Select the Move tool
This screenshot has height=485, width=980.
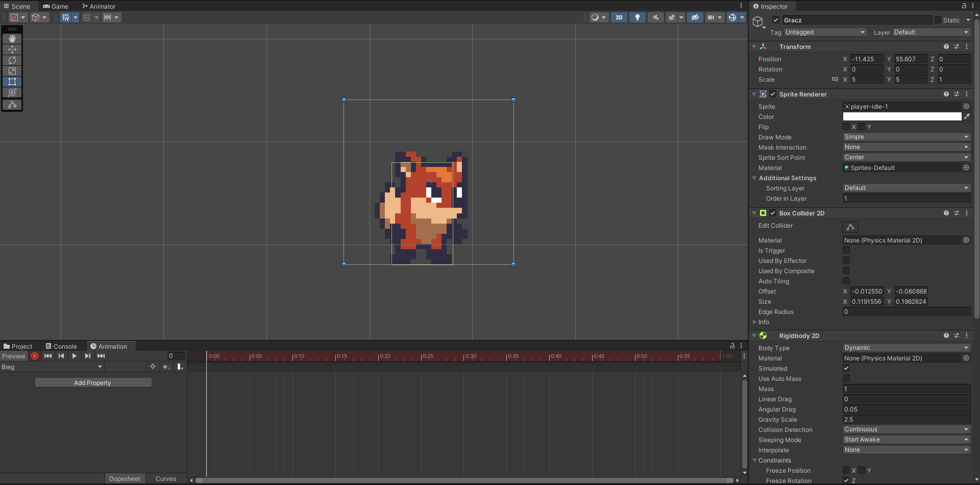12,50
